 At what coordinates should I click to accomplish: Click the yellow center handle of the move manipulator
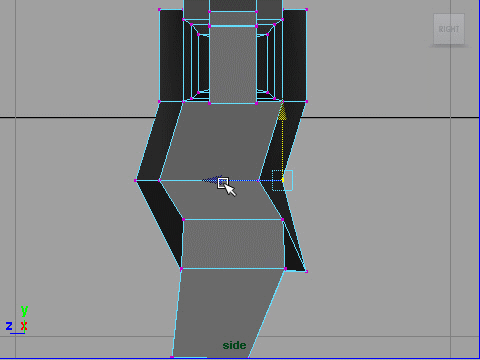click(x=283, y=180)
